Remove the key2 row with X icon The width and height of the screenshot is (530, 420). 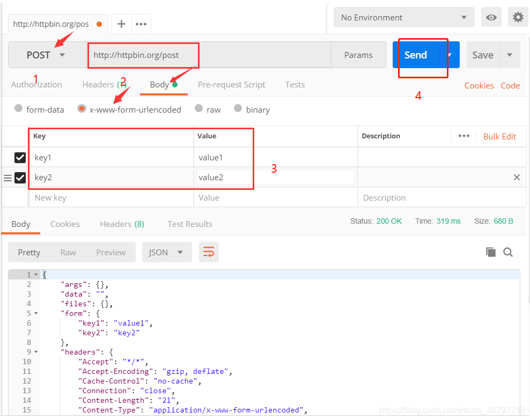tap(517, 177)
